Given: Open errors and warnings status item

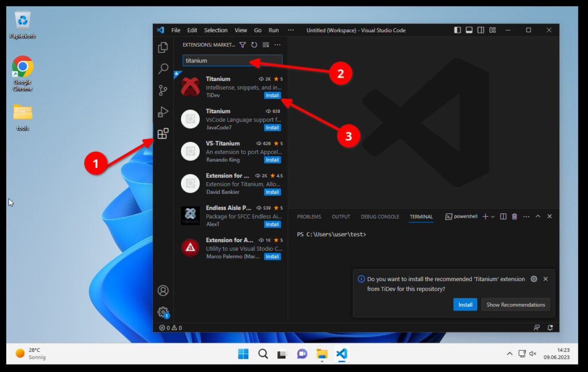Looking at the screenshot, I should pyautogui.click(x=171, y=328).
